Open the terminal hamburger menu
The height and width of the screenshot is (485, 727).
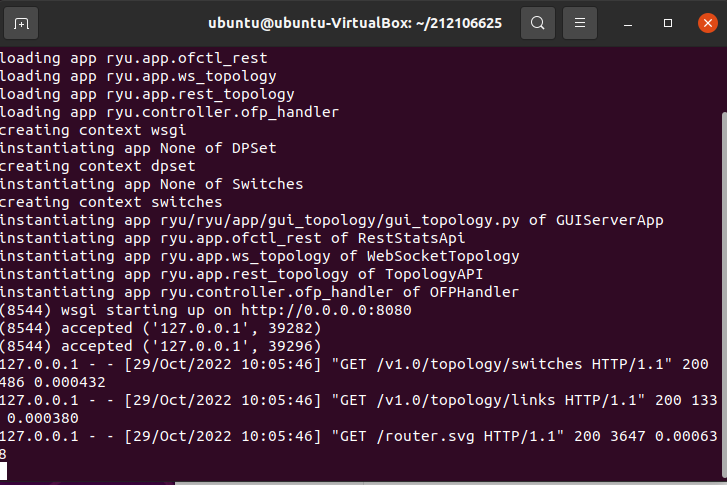579,22
